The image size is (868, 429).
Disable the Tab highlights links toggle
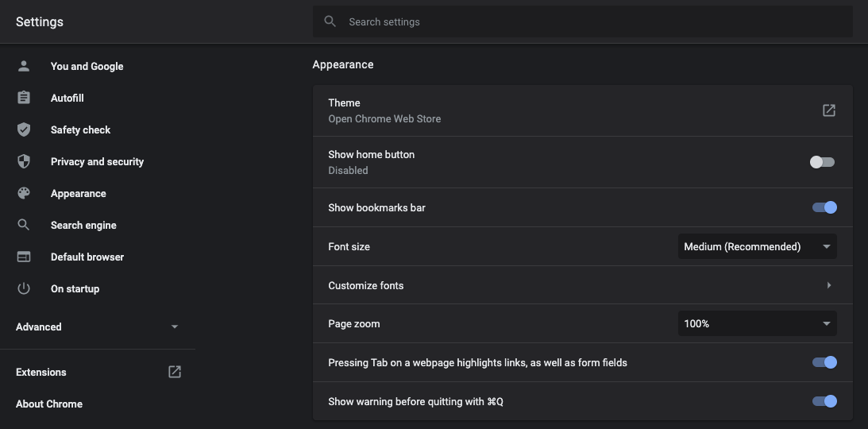click(x=824, y=362)
